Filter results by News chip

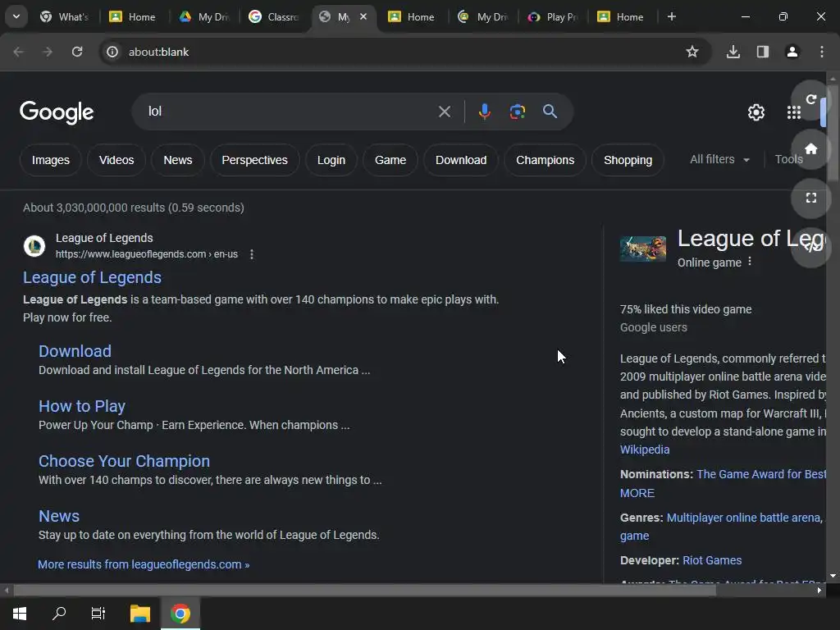click(177, 160)
